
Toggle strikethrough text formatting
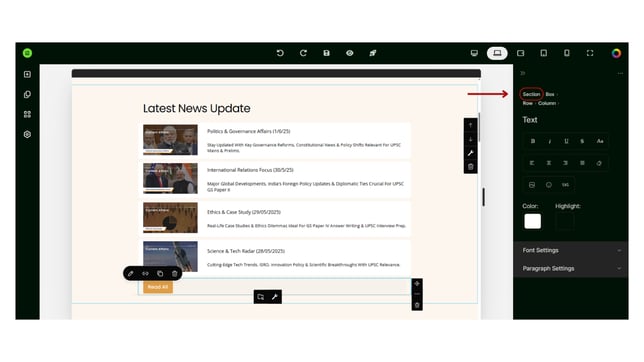[x=582, y=141]
